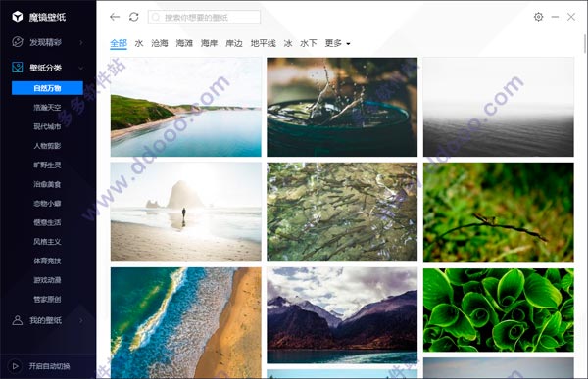The height and width of the screenshot is (379, 588).
Task: Minimize the 魔镜壁纸 window
Action: point(555,17)
